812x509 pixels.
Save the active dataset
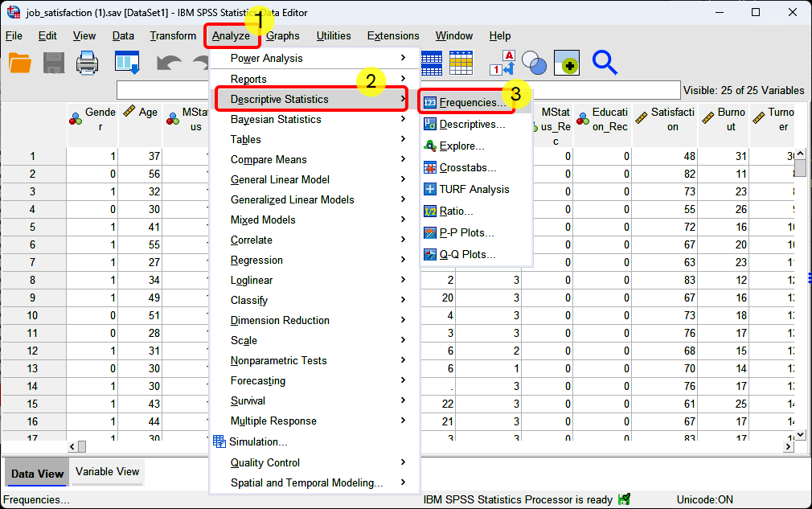point(53,64)
